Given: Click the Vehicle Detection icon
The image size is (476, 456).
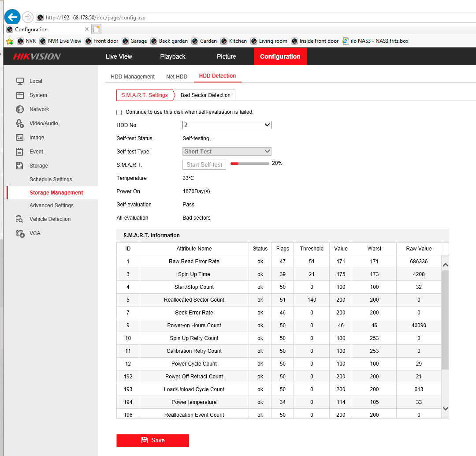Looking at the screenshot, I should click(20, 219).
